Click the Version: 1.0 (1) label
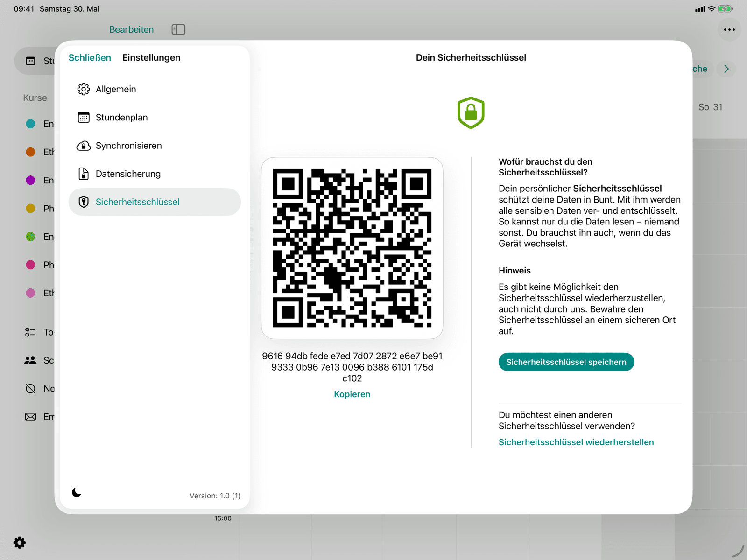This screenshot has width=747, height=560. tap(215, 496)
